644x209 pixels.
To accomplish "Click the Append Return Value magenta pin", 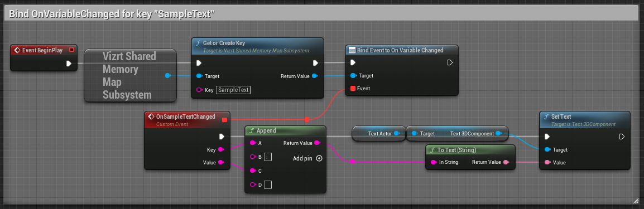I will (x=316, y=143).
